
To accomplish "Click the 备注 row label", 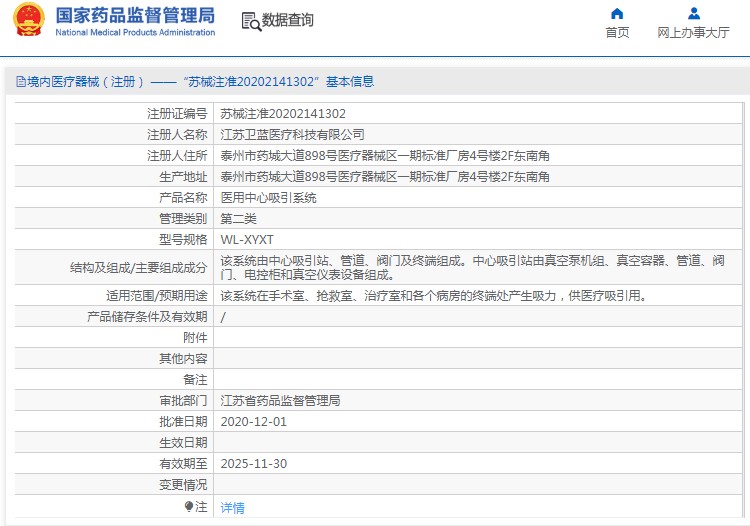I will click(195, 380).
